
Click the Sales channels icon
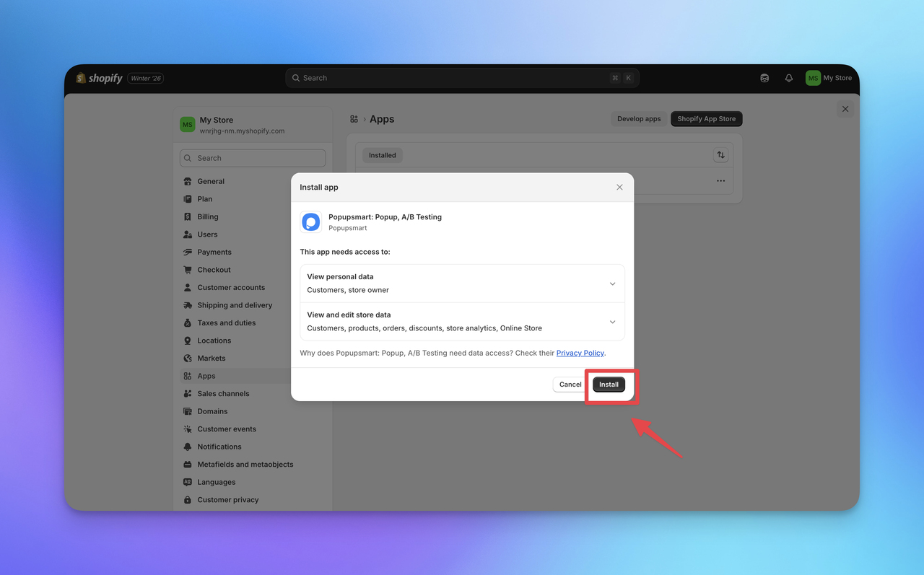[x=188, y=393]
